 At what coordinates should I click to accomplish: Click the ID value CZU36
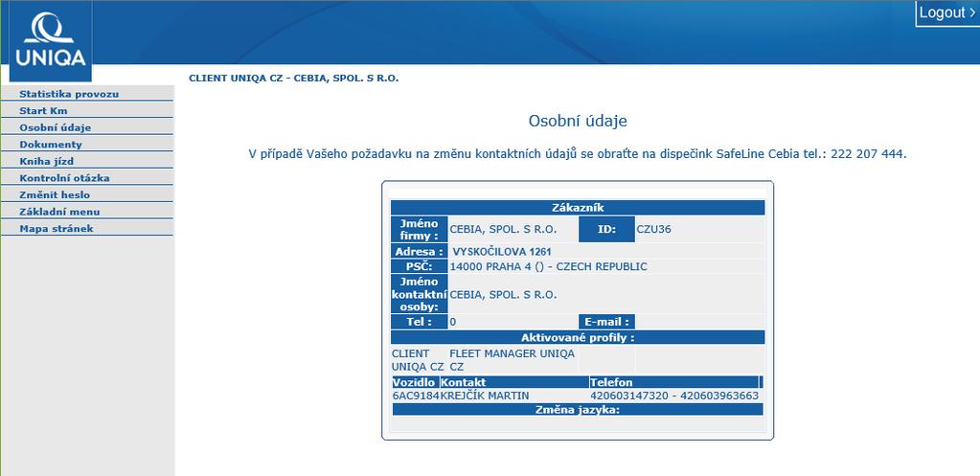click(653, 229)
